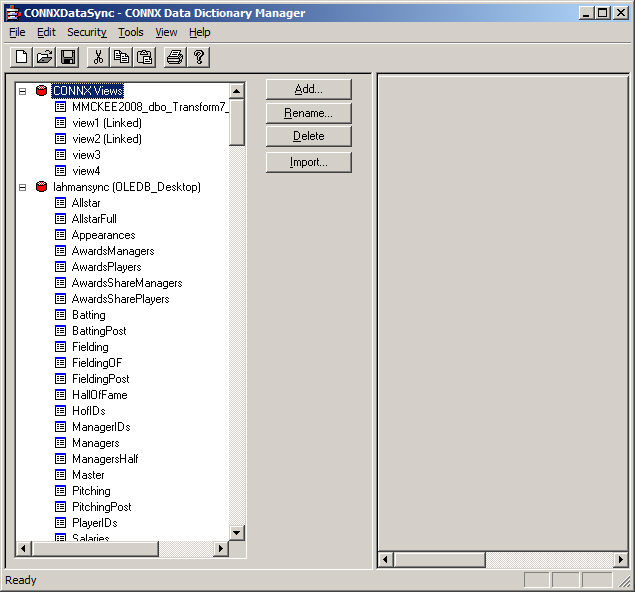Select the AllstarFull table

coord(94,219)
